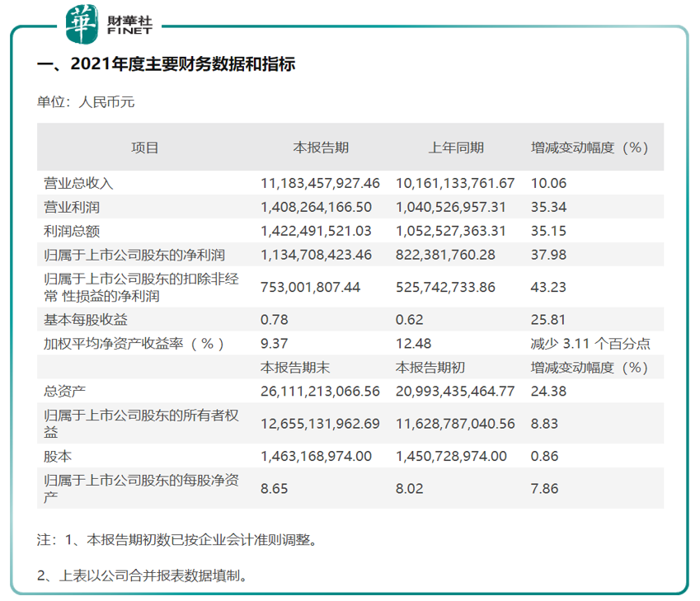Click the 营业总收入 row label
This screenshot has width=700, height=601.
coord(78,183)
